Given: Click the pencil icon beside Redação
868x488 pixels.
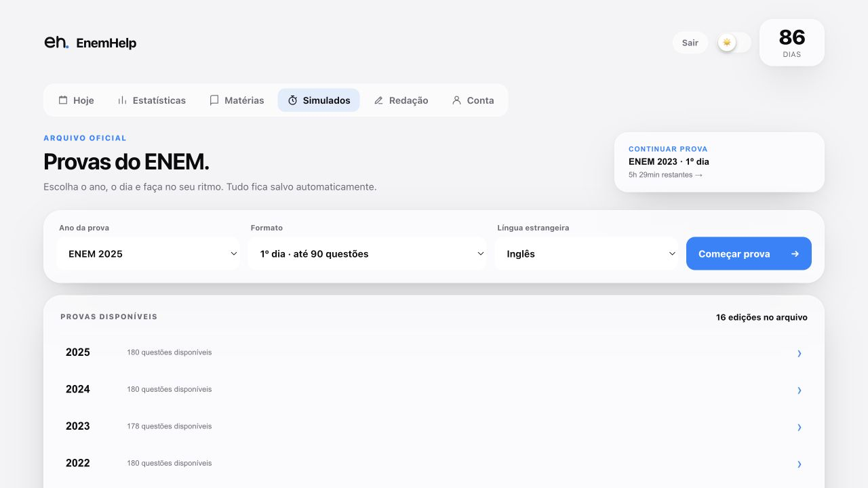Looking at the screenshot, I should coord(379,100).
